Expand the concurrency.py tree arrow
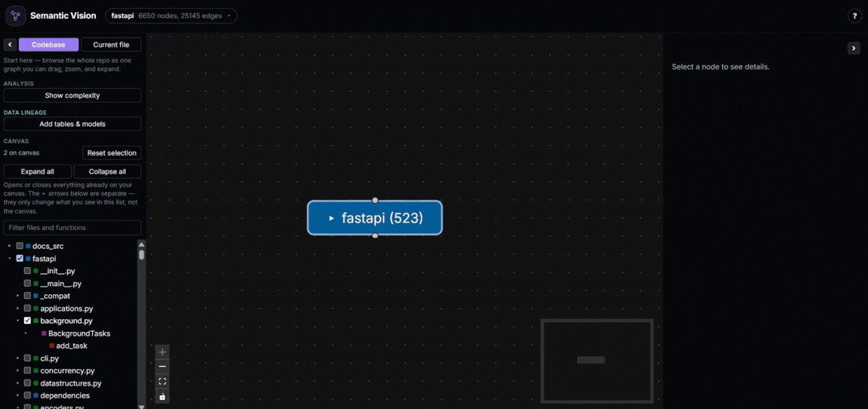Screen dimensions: 868x409 click(x=17, y=371)
